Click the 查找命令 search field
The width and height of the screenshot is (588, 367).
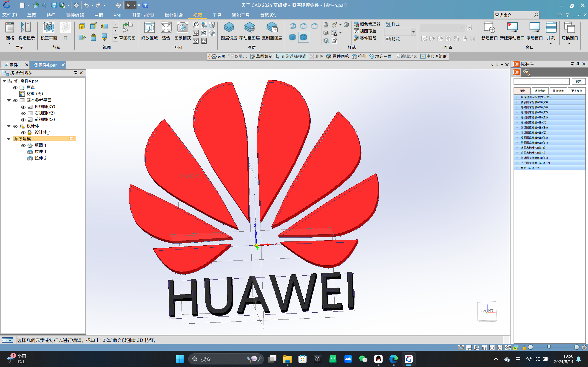(x=513, y=15)
